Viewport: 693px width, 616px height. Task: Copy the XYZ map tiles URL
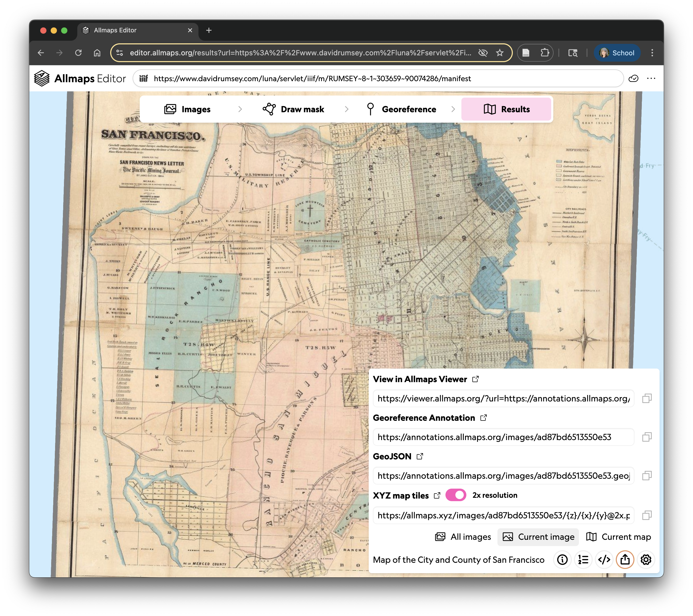click(647, 515)
